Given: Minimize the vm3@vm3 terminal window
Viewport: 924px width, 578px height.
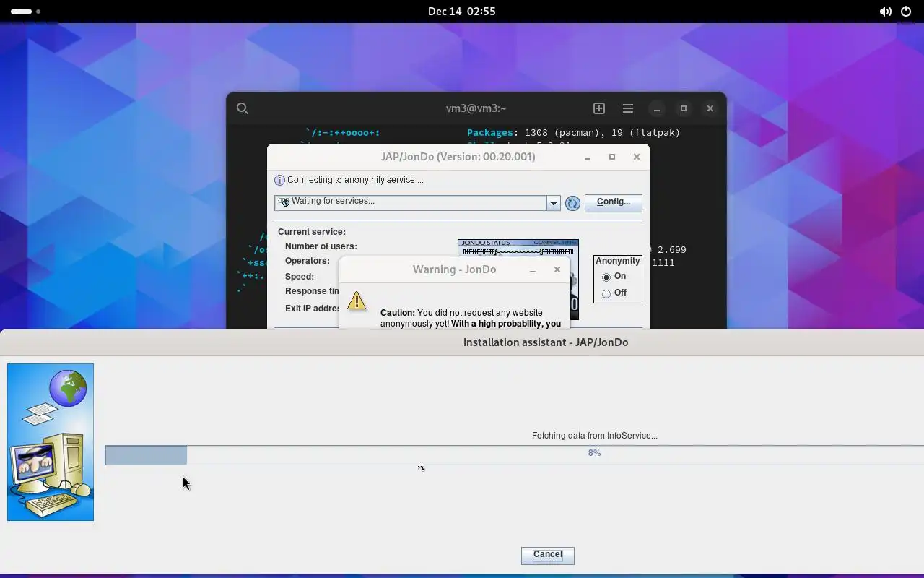Looking at the screenshot, I should 657,109.
